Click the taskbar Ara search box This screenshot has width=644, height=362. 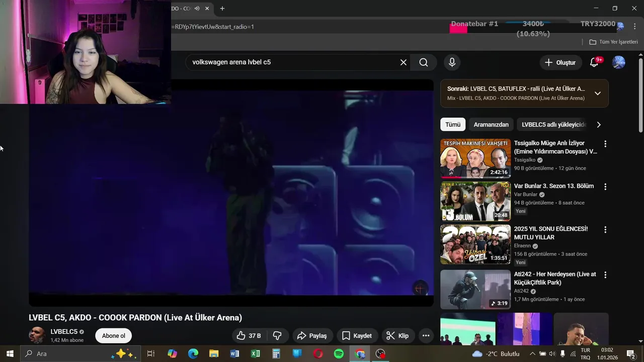pos(80,353)
